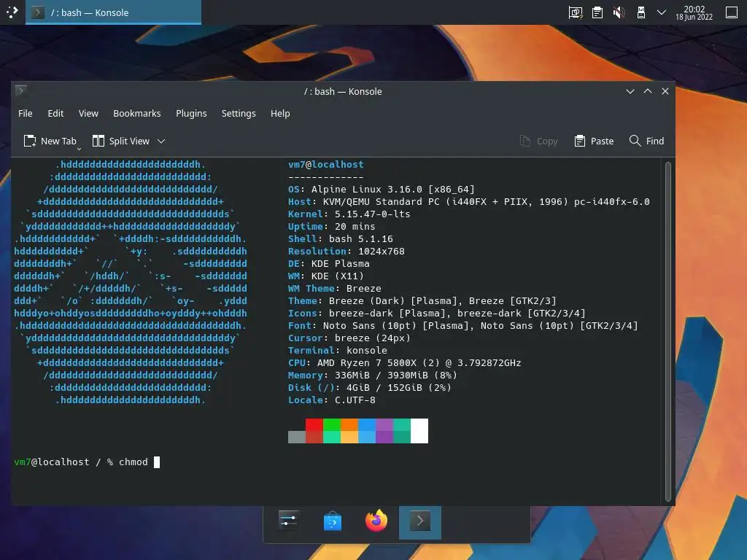
Task: Open the Help menu
Action: pyautogui.click(x=280, y=113)
